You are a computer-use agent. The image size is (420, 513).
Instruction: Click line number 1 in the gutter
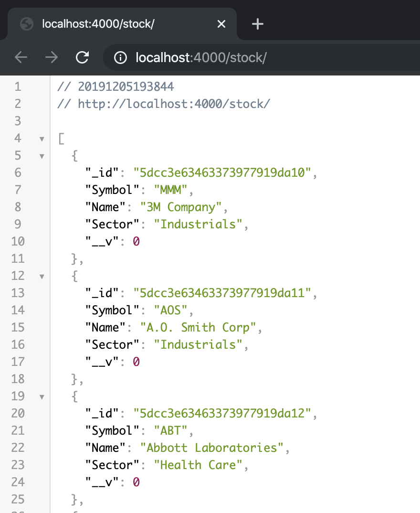[x=18, y=87]
